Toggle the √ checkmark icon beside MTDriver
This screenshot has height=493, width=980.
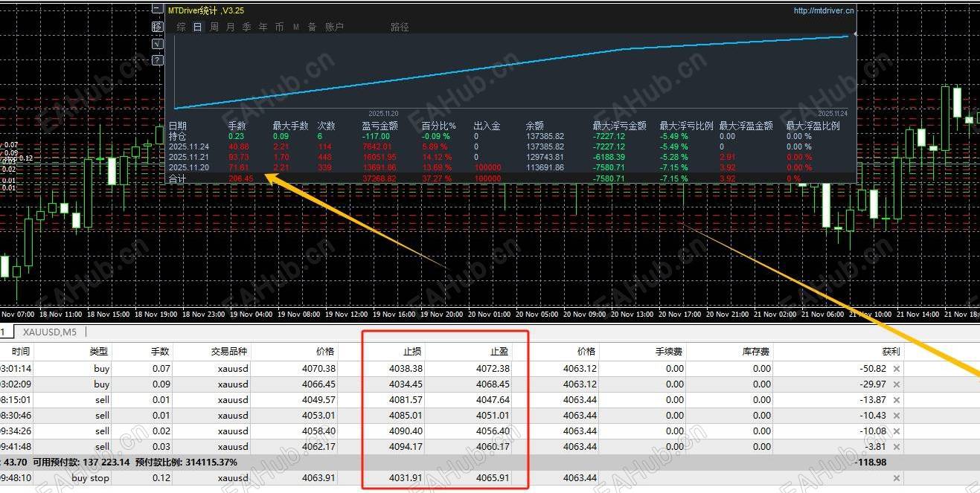coord(157,43)
